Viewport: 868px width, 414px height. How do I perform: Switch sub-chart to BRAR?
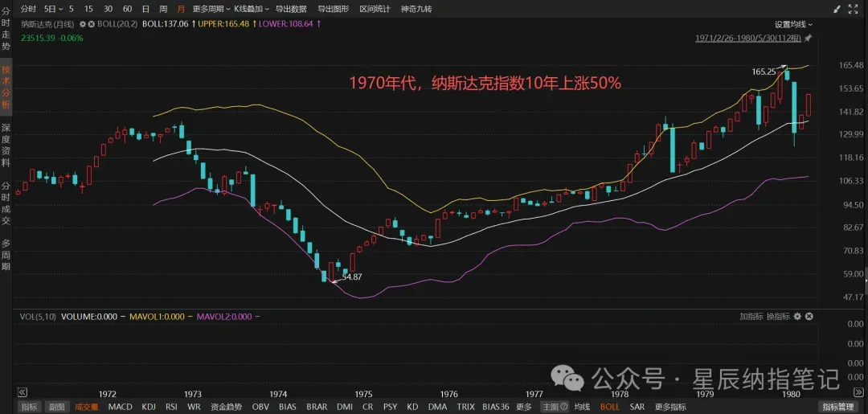(317, 407)
